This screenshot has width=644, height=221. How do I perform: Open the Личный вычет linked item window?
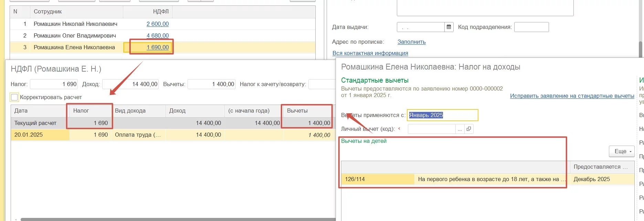[468, 129]
